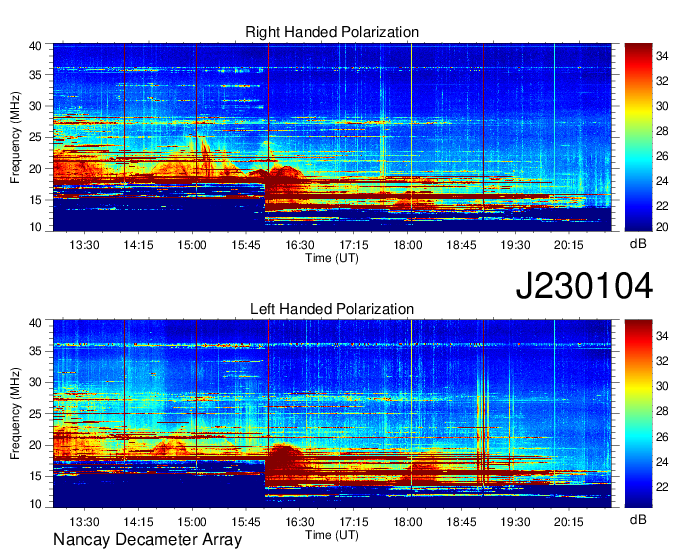The width and height of the screenshot is (680, 552).
Task: Click the 13:30 time tick on Right Handed plot
Action: coord(84,245)
